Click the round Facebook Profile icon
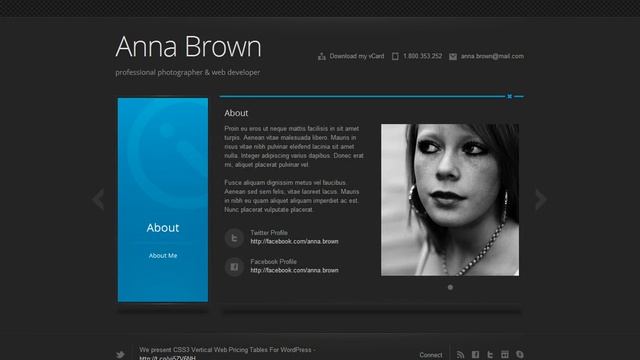Viewport: 640px width, 360px height. 234,267
